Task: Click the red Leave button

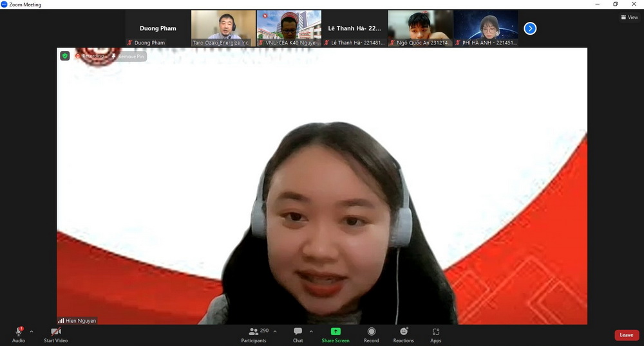Action: coord(626,335)
